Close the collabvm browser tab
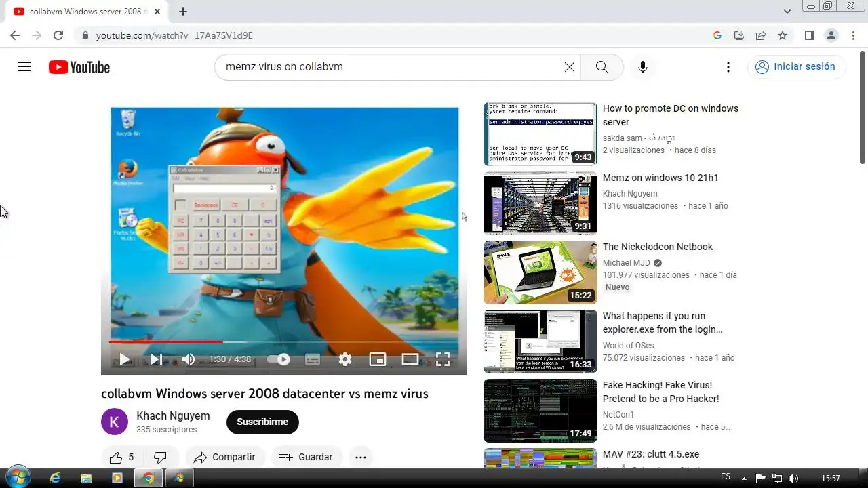Screen dimensions: 868x488 coord(158,12)
